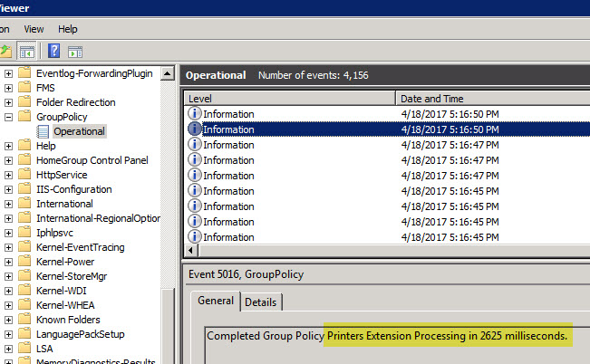Select Kernel-EventTracing tree item
590x364 pixels.
click(80, 247)
